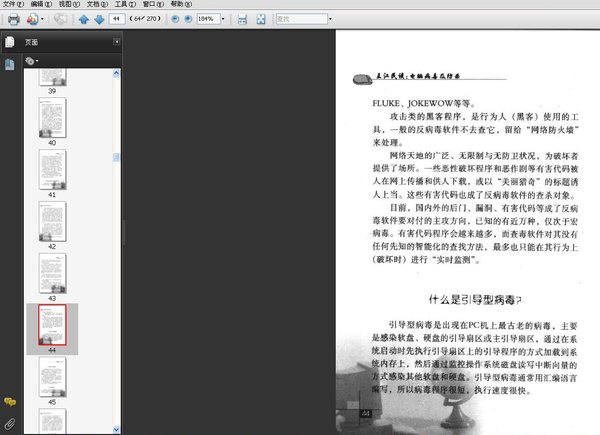The height and width of the screenshot is (435, 600).
Task: Click the zoom percentage field 184%
Action: tap(208, 19)
